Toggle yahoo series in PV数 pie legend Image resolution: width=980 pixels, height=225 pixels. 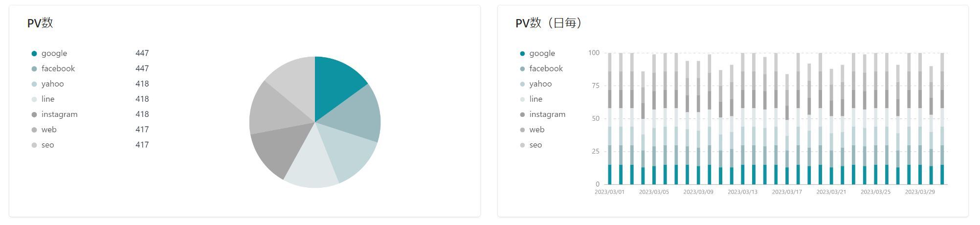click(x=52, y=84)
